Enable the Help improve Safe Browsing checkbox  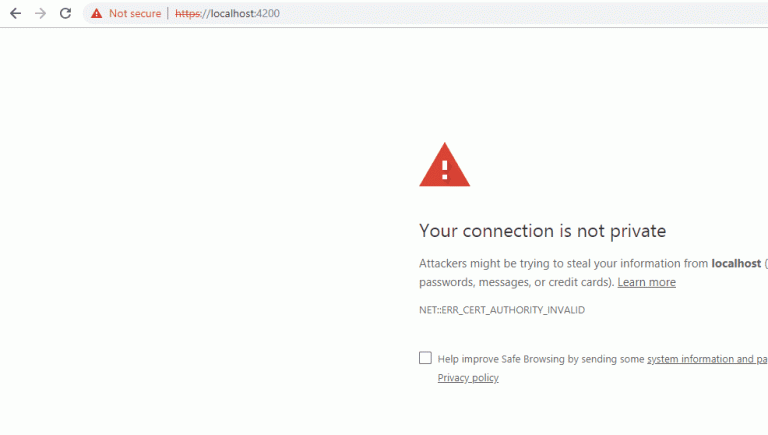point(425,358)
